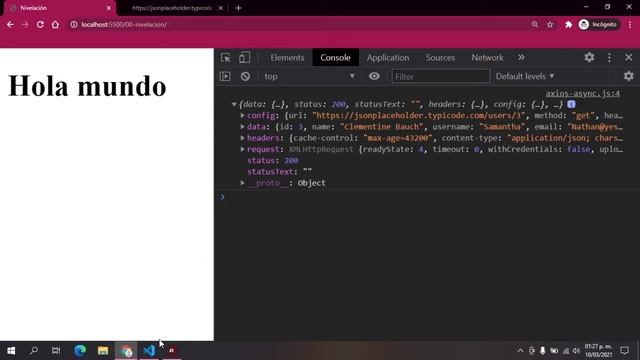This screenshot has height=360, width=640.
Task: Open the top context dropdown
Action: pos(309,76)
